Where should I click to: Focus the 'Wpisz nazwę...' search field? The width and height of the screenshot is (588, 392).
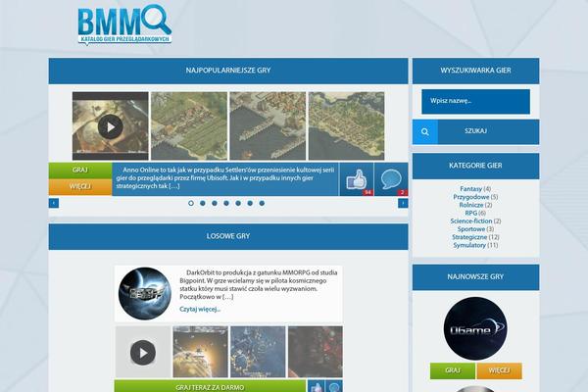pos(475,101)
